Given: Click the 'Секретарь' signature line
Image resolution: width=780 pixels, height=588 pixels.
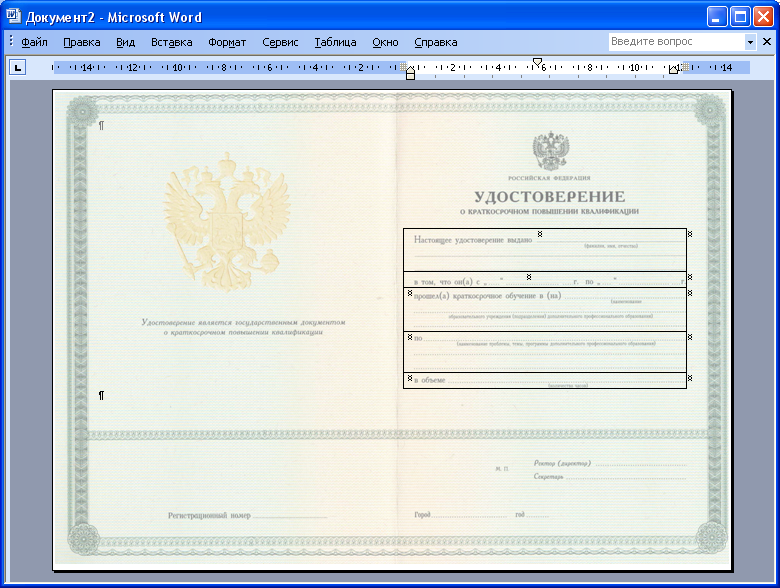Looking at the screenshot, I should coord(610,477).
